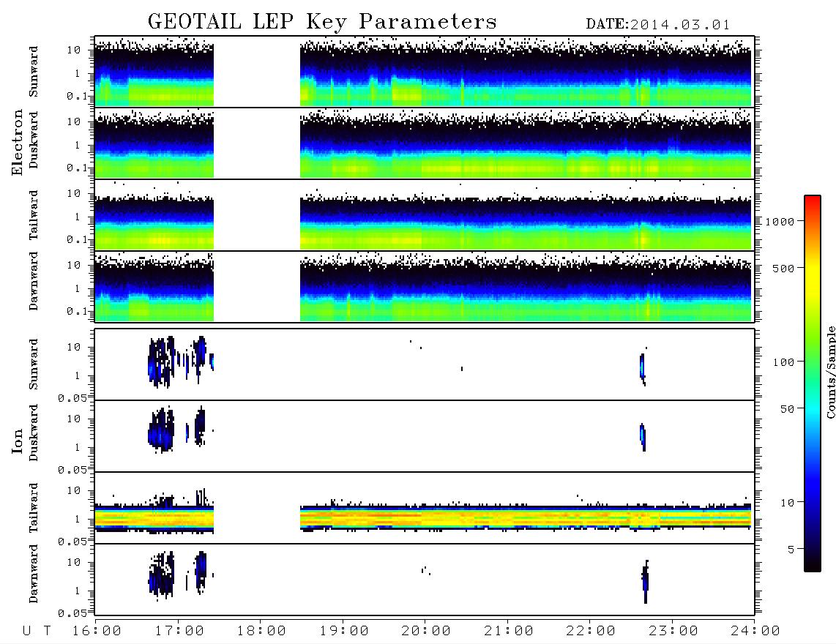Click the Ion Sunward panel label
The image size is (836, 644).
(x=34, y=364)
